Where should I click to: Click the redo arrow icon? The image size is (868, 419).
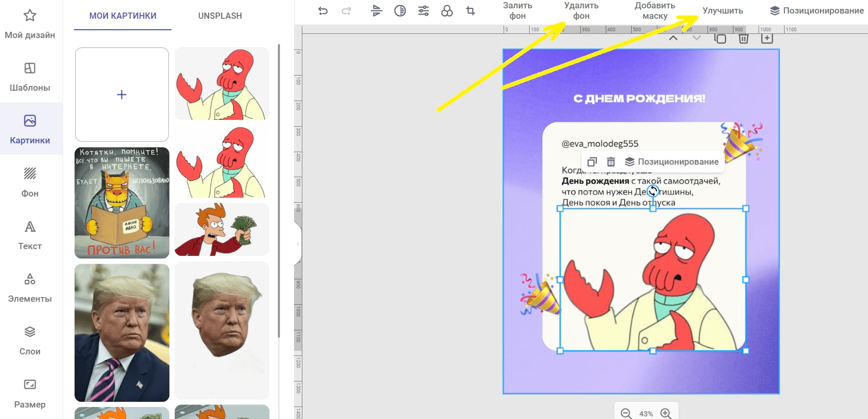pos(346,10)
